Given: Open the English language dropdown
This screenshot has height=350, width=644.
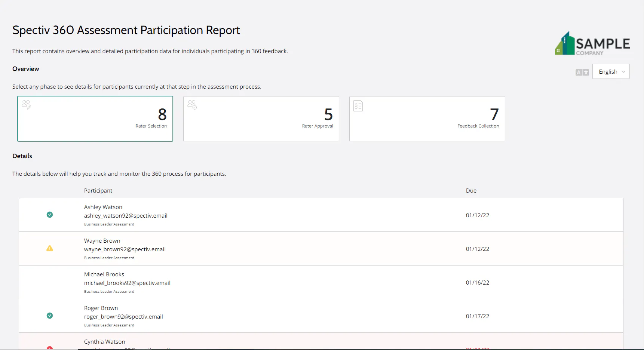Looking at the screenshot, I should pyautogui.click(x=611, y=71).
